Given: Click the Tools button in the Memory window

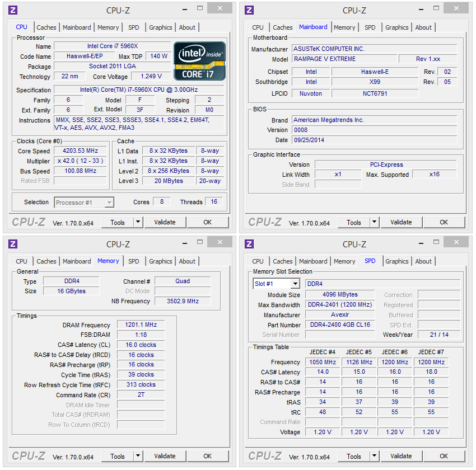Looking at the screenshot, I should pos(118,457).
